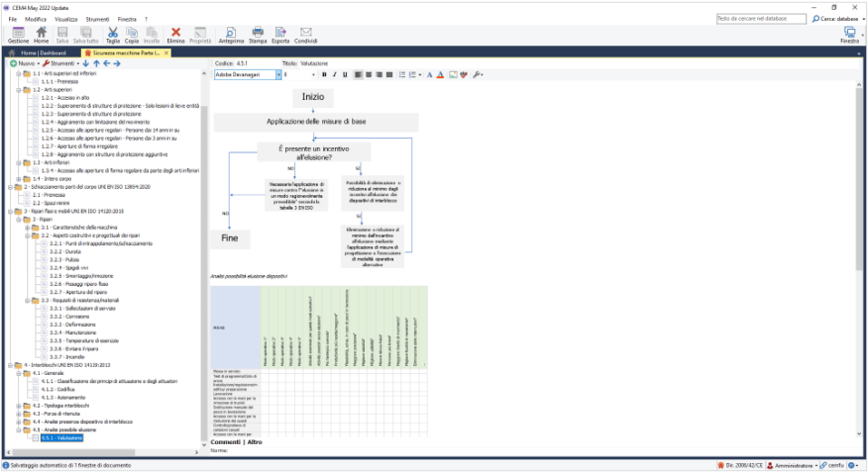Click the Stampa printer icon
868x473 pixels.
258,34
